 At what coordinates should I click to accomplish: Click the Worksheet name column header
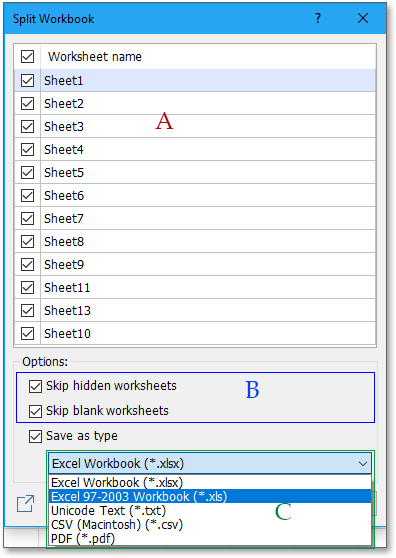pos(208,57)
